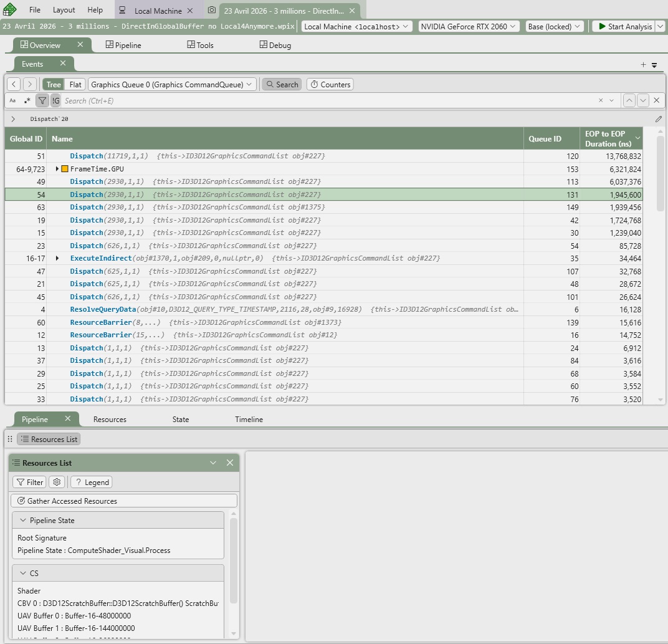
Task: Open Base (locked) dropdown
Action: pos(555,26)
